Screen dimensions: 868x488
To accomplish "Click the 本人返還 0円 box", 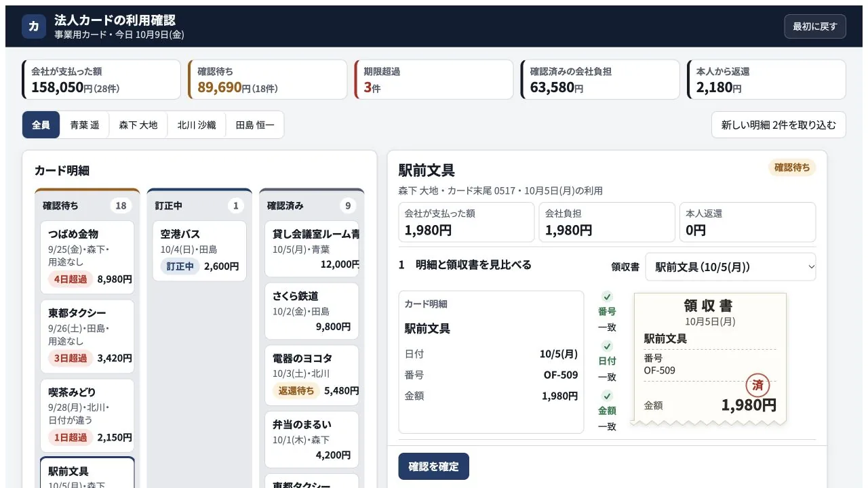I will click(x=748, y=222).
